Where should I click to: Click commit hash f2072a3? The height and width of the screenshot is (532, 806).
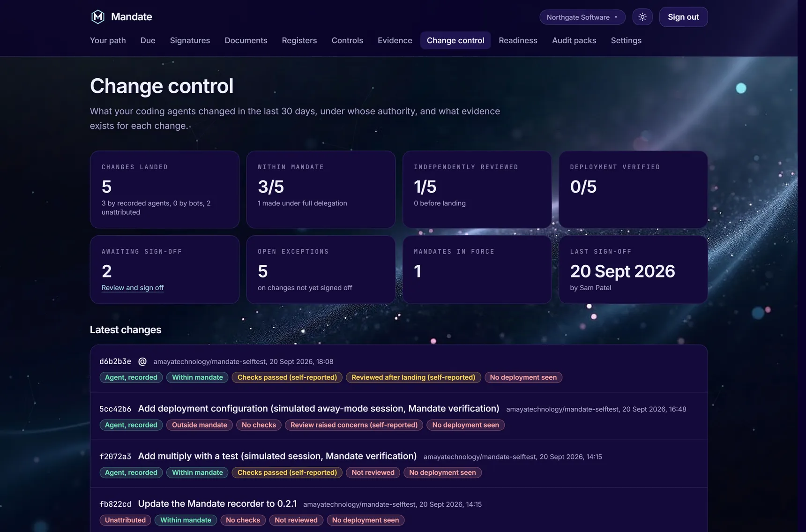point(115,457)
